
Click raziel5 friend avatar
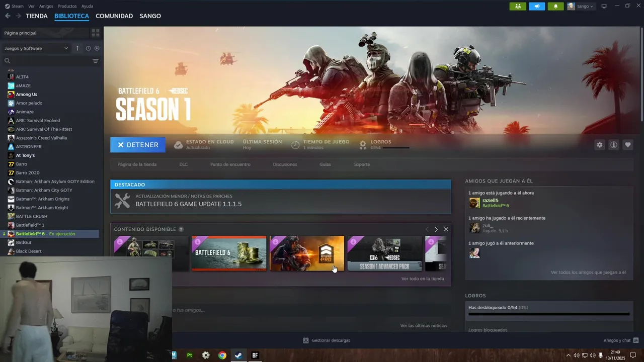[474, 203]
